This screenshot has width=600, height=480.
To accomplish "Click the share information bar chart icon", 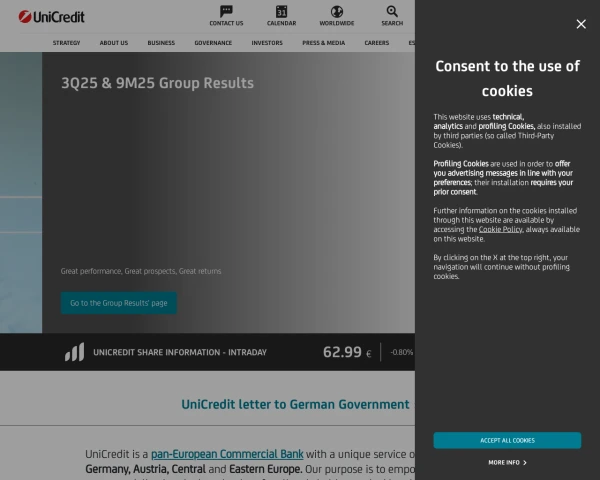I will (74, 352).
